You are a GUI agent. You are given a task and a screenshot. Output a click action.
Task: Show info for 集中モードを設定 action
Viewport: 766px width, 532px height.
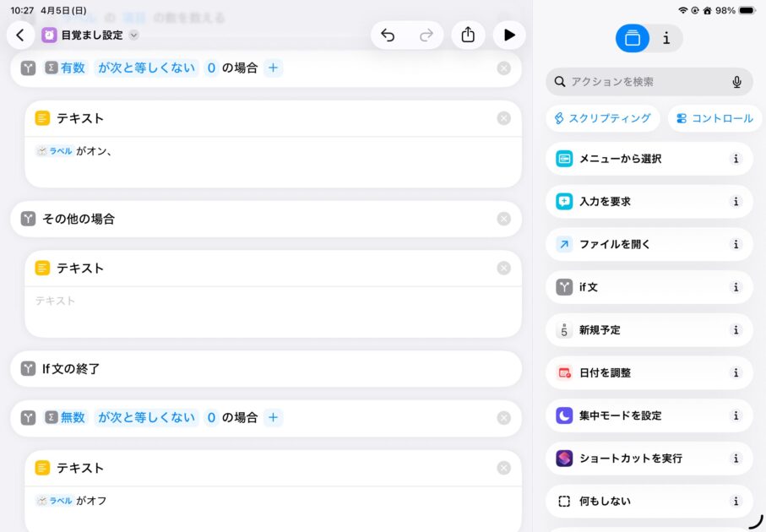736,415
